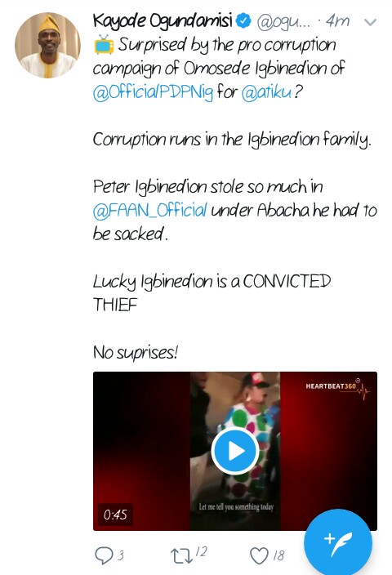Tap the television emoji in the tweet
Image resolution: width=392 pixels, height=575 pixels.
click(x=104, y=44)
